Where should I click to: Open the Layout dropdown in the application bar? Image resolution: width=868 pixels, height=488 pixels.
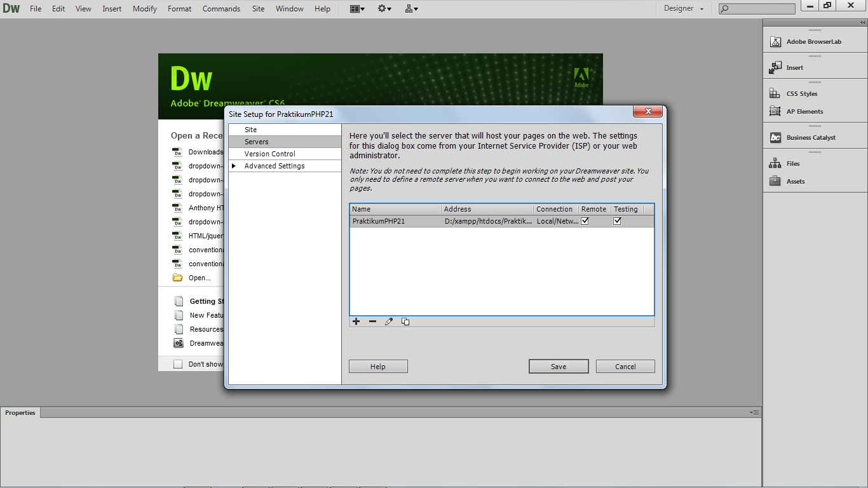point(357,9)
